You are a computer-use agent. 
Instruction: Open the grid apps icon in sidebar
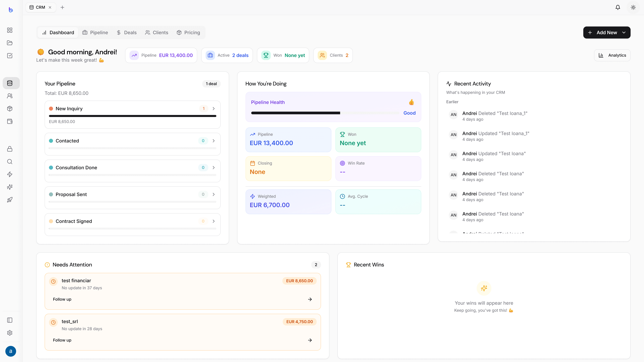[x=10, y=30]
